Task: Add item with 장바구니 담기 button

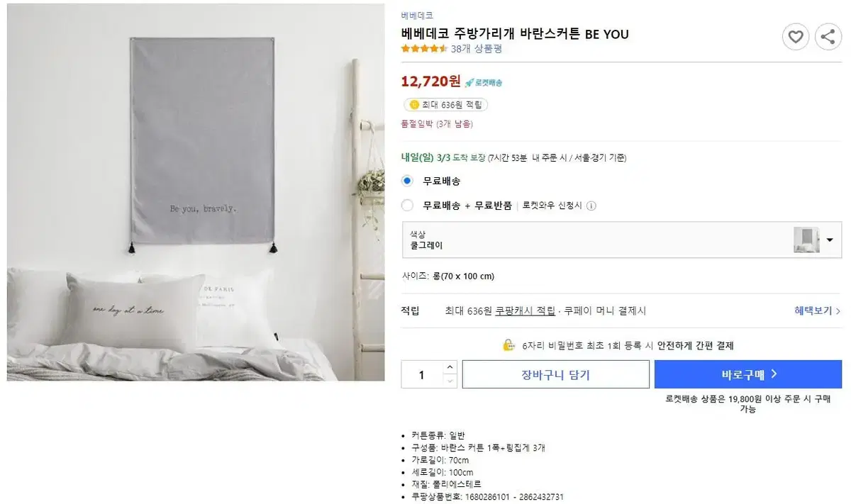Action: coord(556,374)
